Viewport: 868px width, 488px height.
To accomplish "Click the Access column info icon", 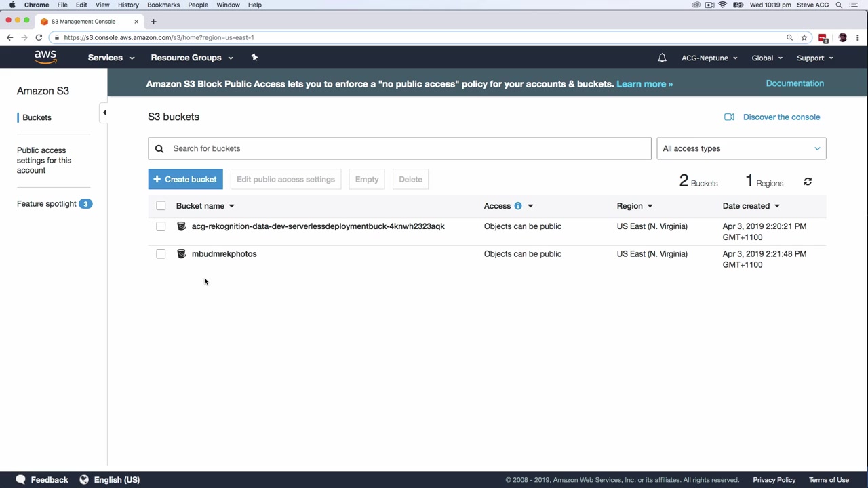I will pos(518,206).
